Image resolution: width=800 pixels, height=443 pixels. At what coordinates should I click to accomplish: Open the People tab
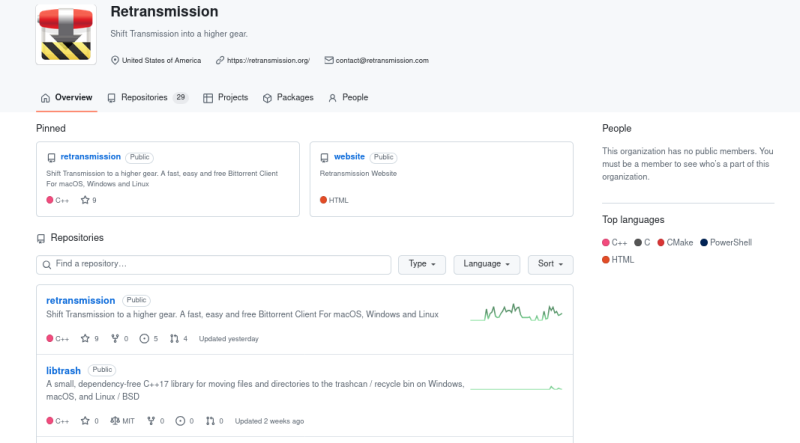[x=348, y=97]
